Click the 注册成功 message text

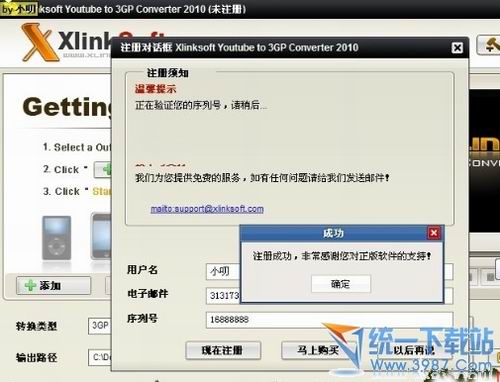point(342,256)
